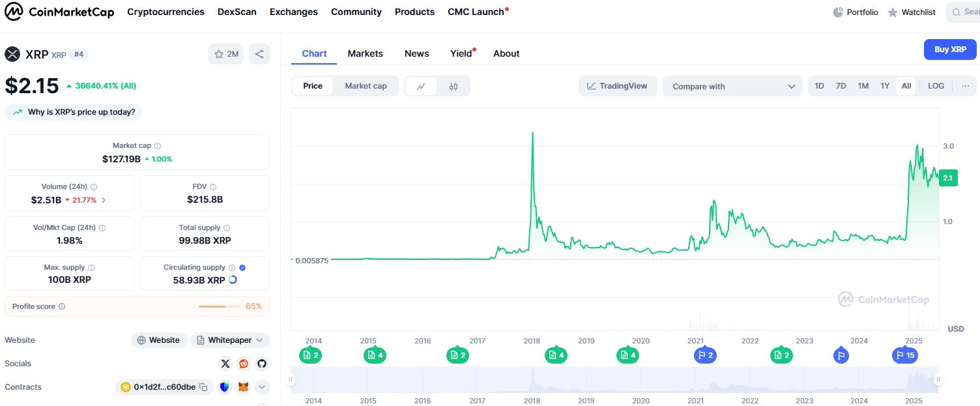Viewport: 980px width, 406px height.
Task: Open the Compare with dropdown
Action: [x=732, y=86]
